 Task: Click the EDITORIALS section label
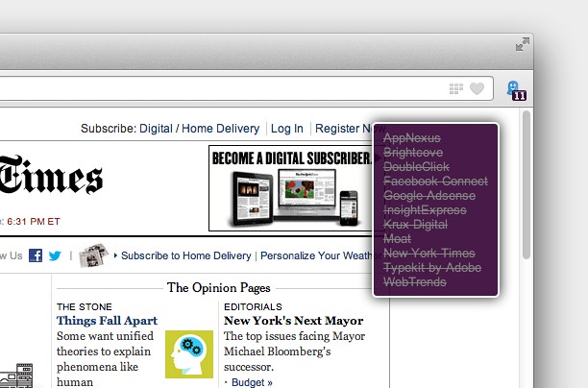(x=253, y=307)
